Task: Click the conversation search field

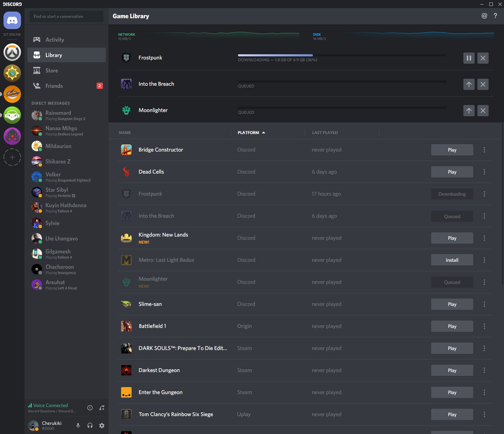Action: coord(66,16)
